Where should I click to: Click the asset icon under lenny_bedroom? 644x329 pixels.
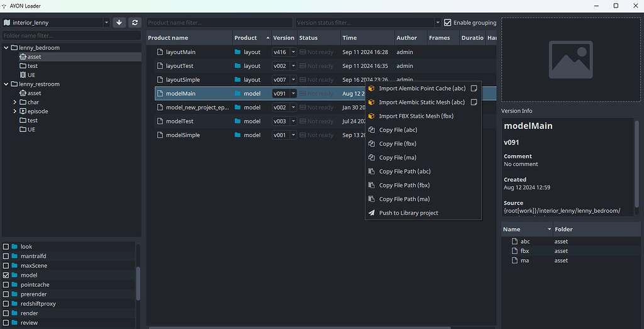[x=23, y=57]
